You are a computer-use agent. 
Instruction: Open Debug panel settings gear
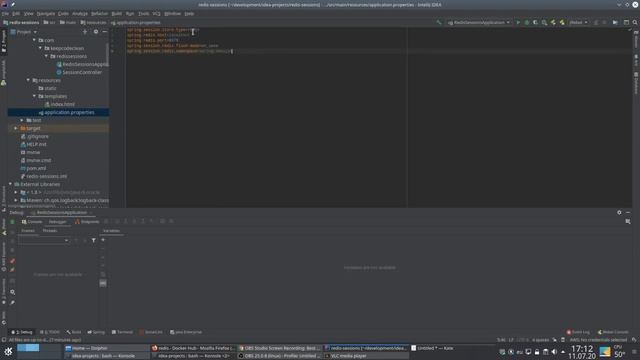[x=619, y=212]
